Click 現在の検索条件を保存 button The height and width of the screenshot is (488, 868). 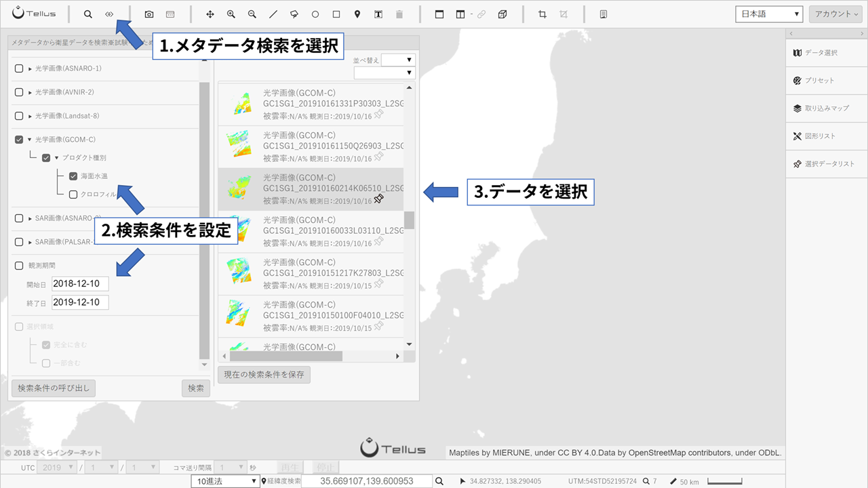point(264,375)
